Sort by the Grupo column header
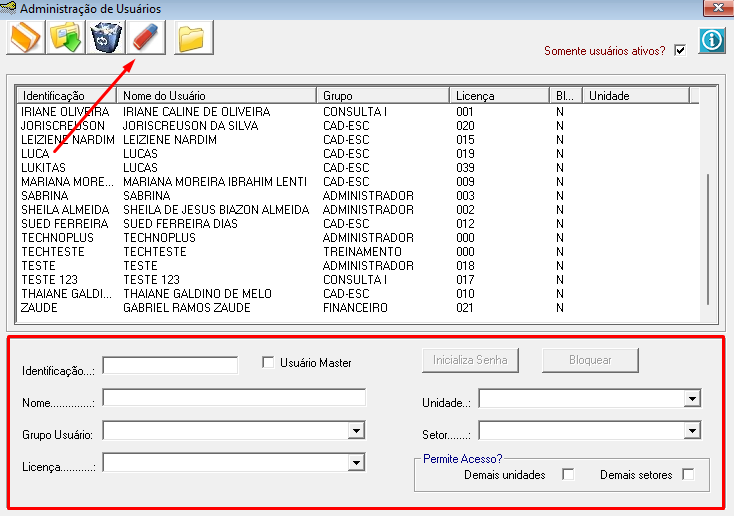Viewport: 734px width, 516px height. click(383, 96)
